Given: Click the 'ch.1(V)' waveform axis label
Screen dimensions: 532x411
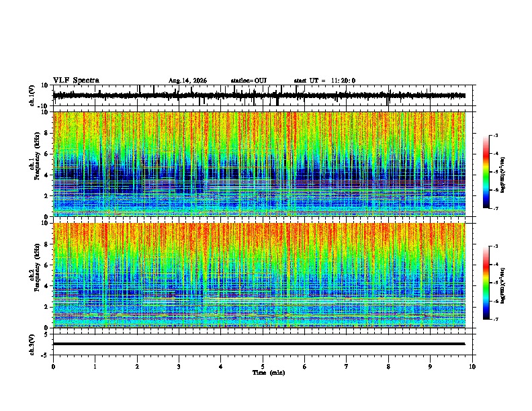Looking at the screenshot, I should tap(32, 95).
